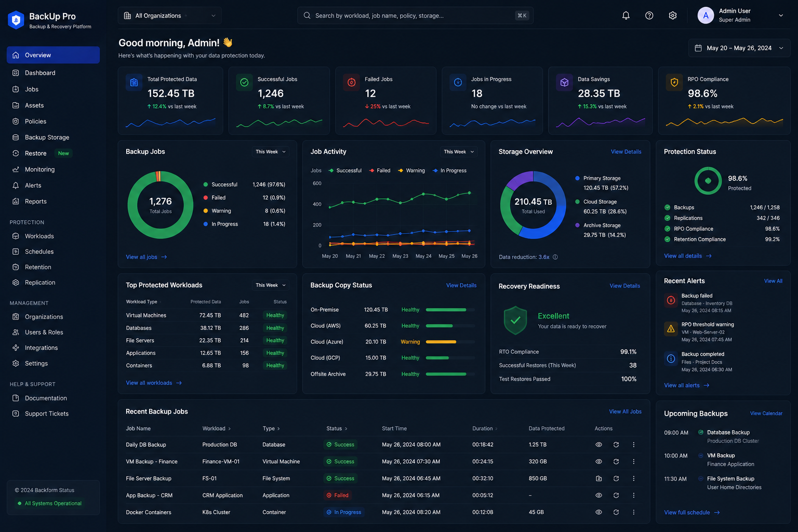Click the Successful Jobs checkmark icon
The image size is (798, 532).
click(x=244, y=82)
